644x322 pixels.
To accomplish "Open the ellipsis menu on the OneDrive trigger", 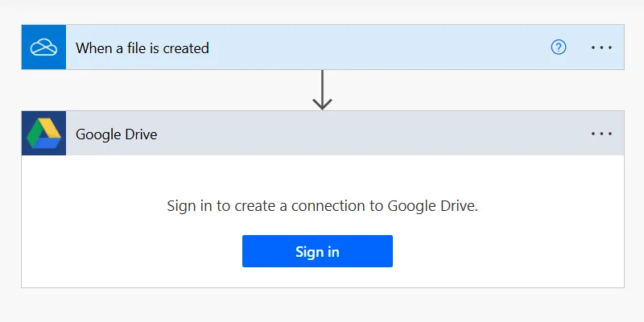I will [601, 47].
